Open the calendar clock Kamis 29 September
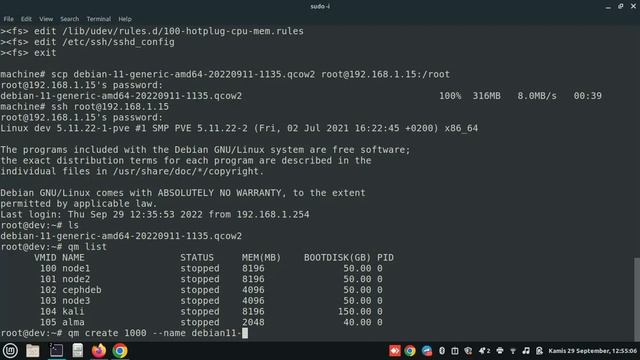Viewport: 640px width, 360px height. pos(593,351)
